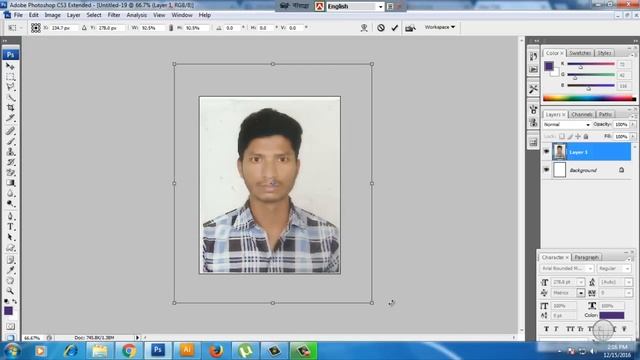The image size is (640, 360).
Task: Select the Blur tool
Action: [10, 193]
